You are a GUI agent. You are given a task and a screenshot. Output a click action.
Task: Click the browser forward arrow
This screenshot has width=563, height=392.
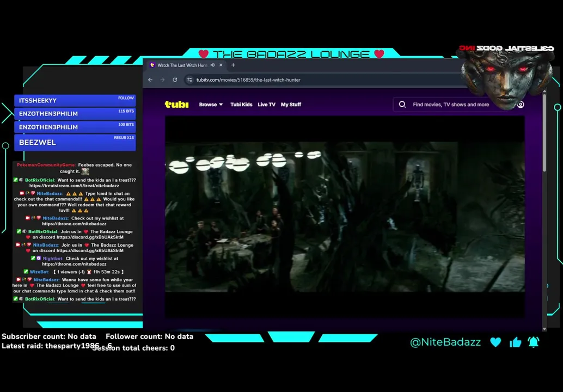click(x=162, y=79)
